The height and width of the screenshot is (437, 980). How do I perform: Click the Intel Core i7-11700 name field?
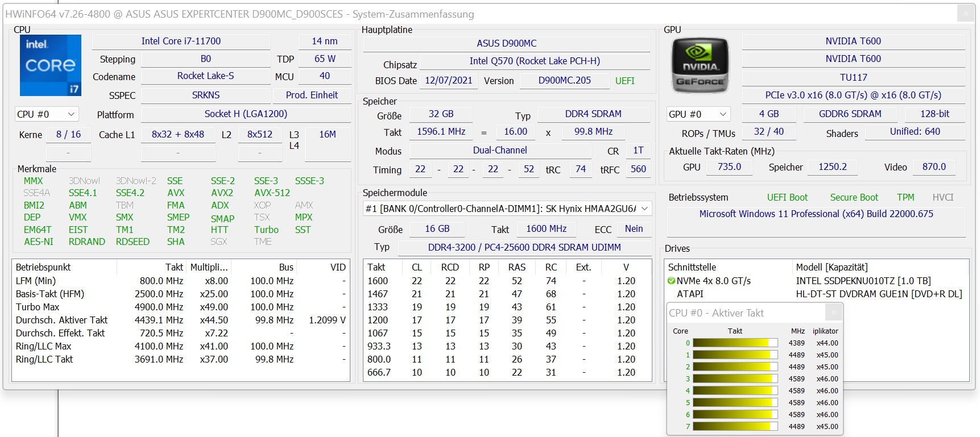click(x=181, y=41)
